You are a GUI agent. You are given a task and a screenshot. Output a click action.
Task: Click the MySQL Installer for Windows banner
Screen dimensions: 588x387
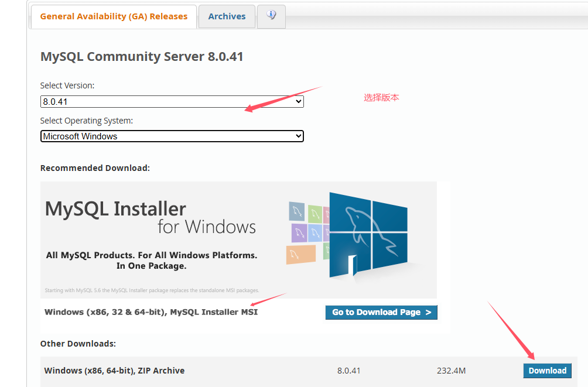[238, 240]
